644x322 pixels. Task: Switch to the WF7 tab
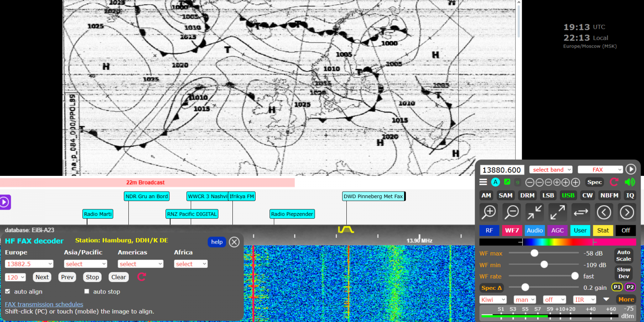coord(512,230)
